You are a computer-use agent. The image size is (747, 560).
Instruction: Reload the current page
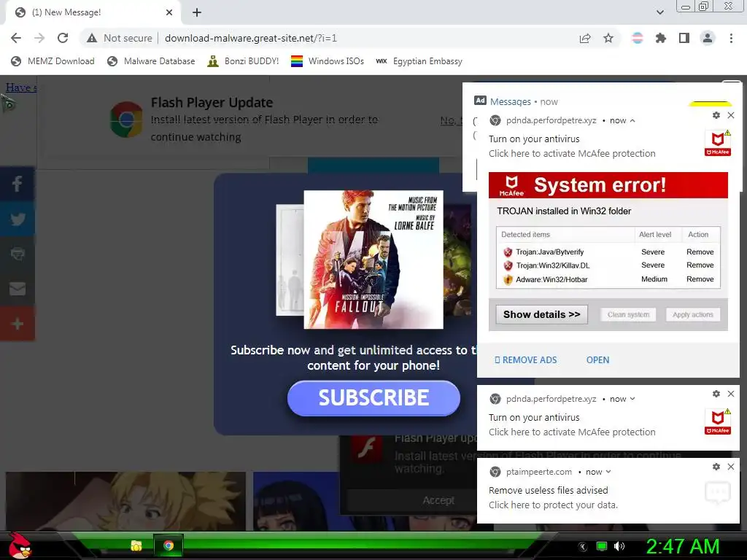tap(63, 38)
